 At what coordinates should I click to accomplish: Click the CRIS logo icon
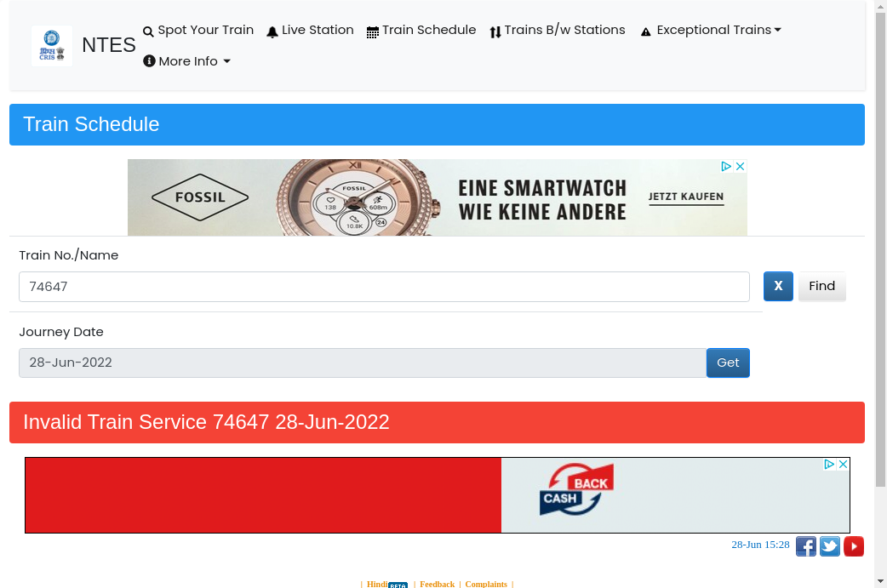pos(51,46)
